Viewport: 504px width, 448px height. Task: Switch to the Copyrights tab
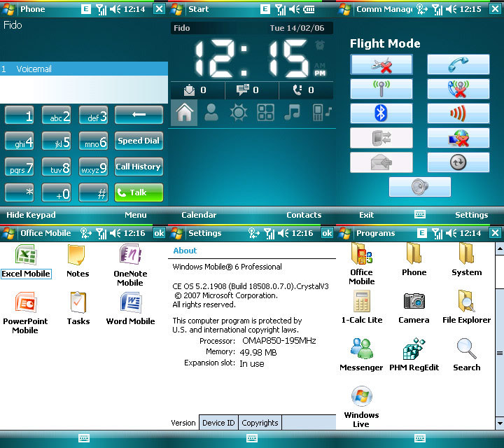(260, 423)
